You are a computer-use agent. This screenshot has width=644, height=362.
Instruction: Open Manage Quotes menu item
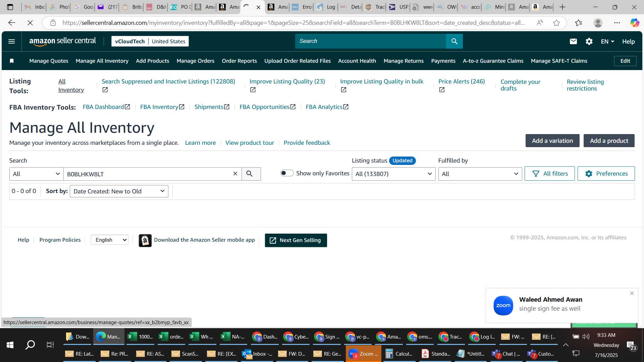(49, 61)
